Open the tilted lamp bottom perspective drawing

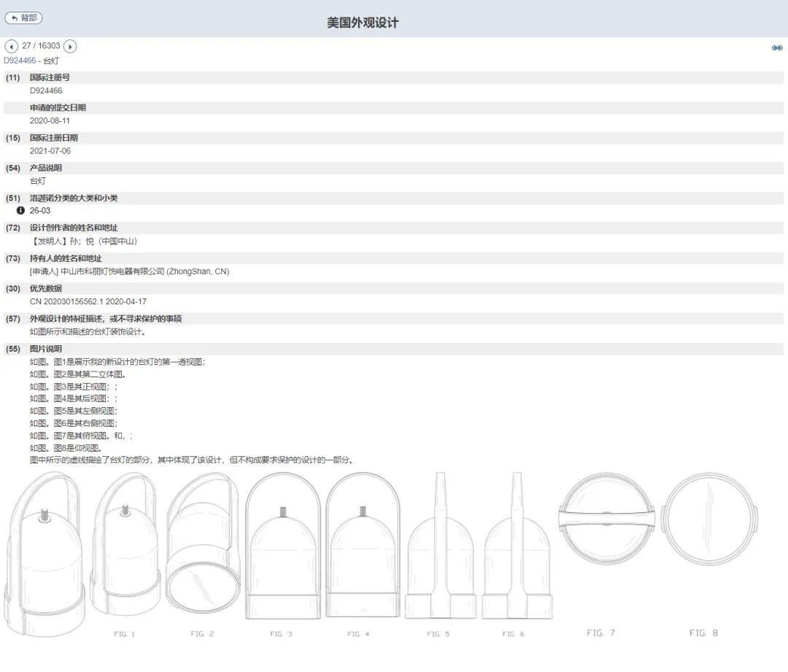tap(203, 544)
